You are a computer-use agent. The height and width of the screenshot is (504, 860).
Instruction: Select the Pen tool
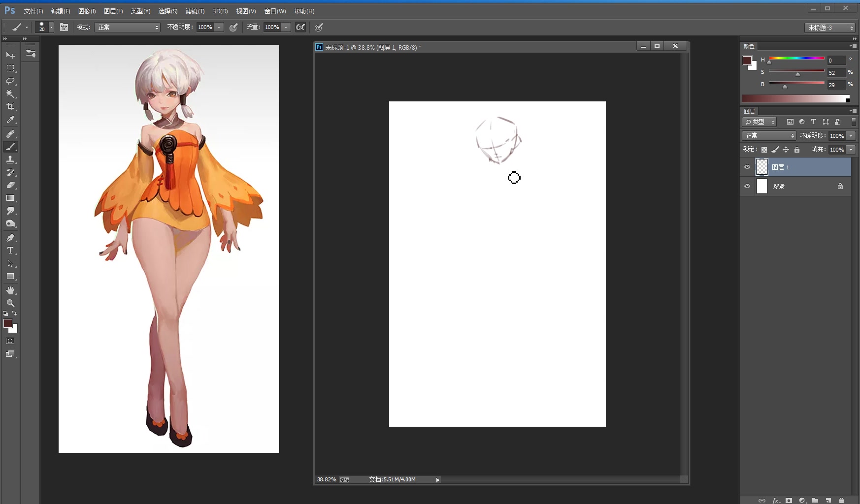(10, 238)
